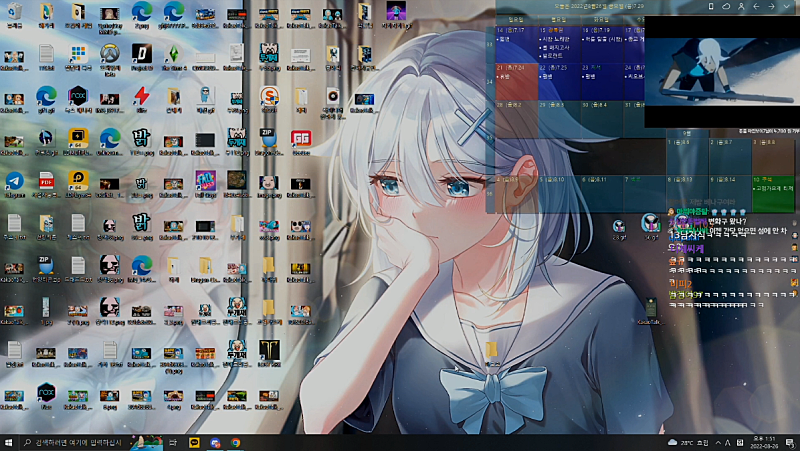Click the phone icon in calendar widget
This screenshot has width=800, height=451.
pos(711,6)
